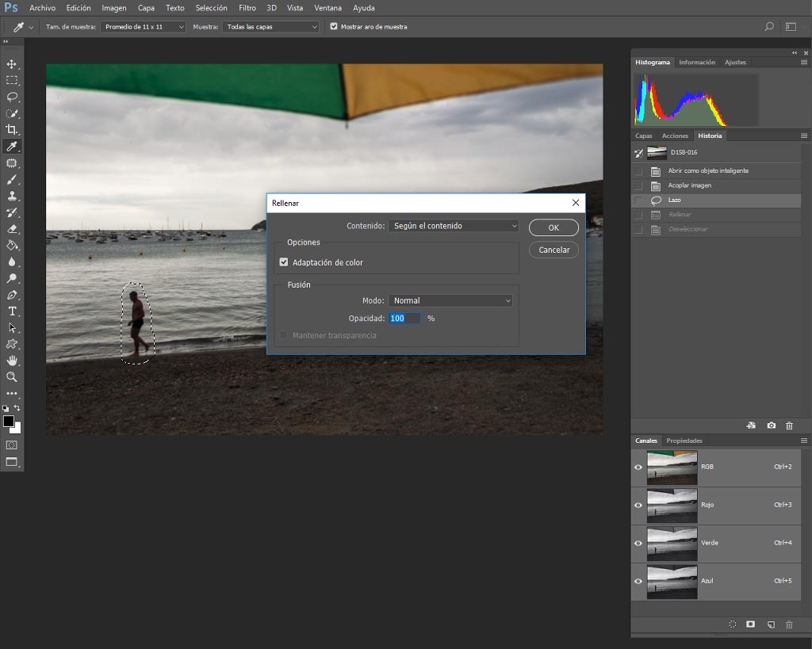Close the Rellenar dialog
This screenshot has width=812, height=649.
[576, 203]
